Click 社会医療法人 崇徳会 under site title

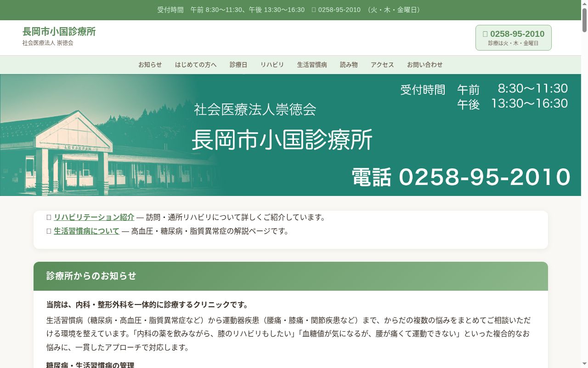pos(48,43)
